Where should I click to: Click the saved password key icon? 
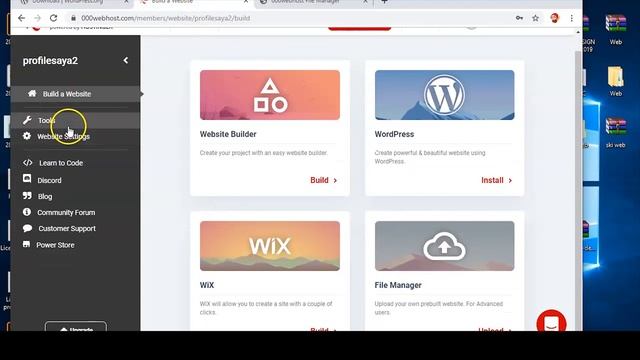click(519, 18)
